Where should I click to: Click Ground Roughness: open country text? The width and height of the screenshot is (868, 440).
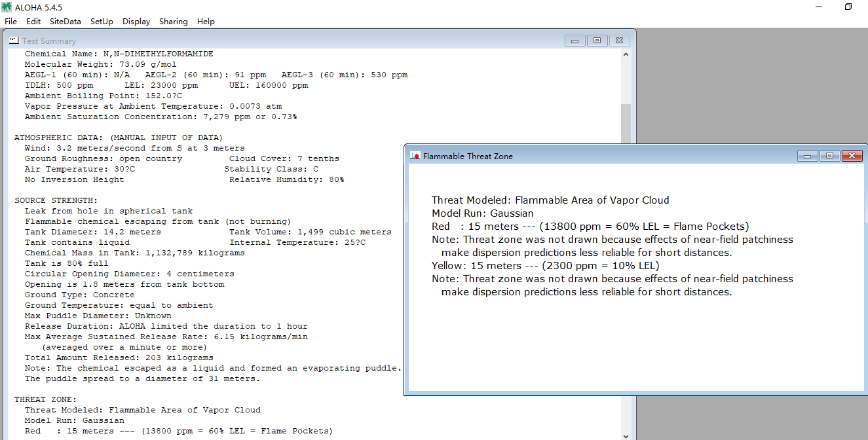(x=104, y=158)
